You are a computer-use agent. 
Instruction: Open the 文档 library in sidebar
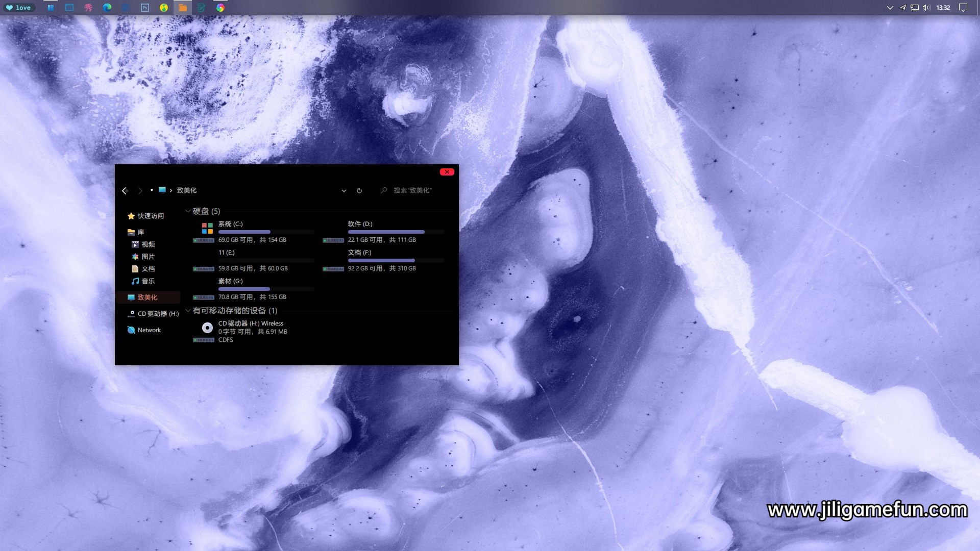pyautogui.click(x=143, y=269)
